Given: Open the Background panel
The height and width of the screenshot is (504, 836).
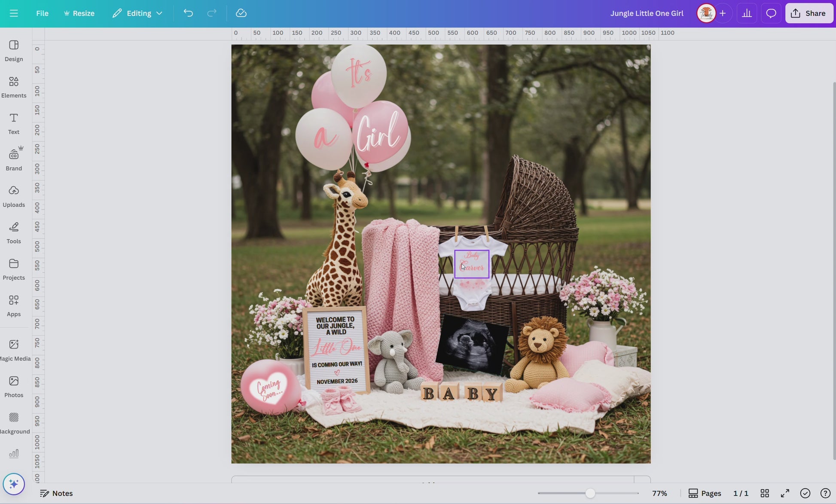Looking at the screenshot, I should [x=14, y=423].
